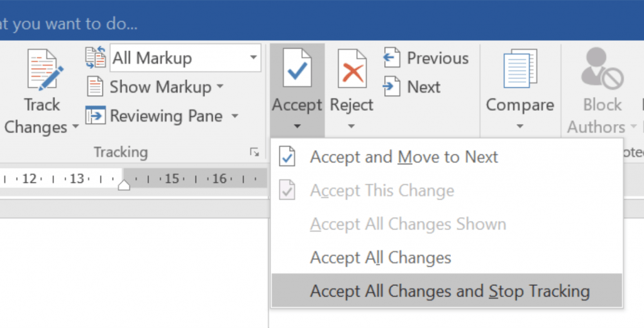Click the Compare documents icon
This screenshot has height=328, width=644.
tap(519, 71)
